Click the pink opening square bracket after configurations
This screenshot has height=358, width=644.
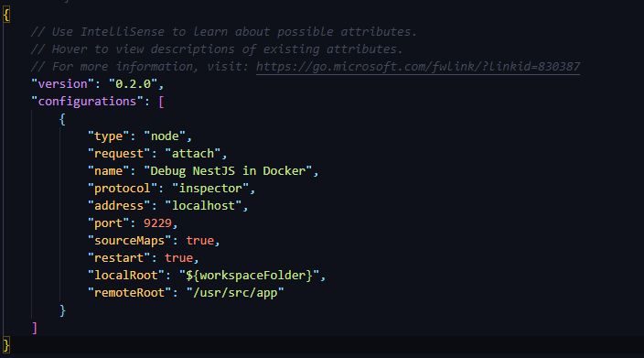point(161,102)
